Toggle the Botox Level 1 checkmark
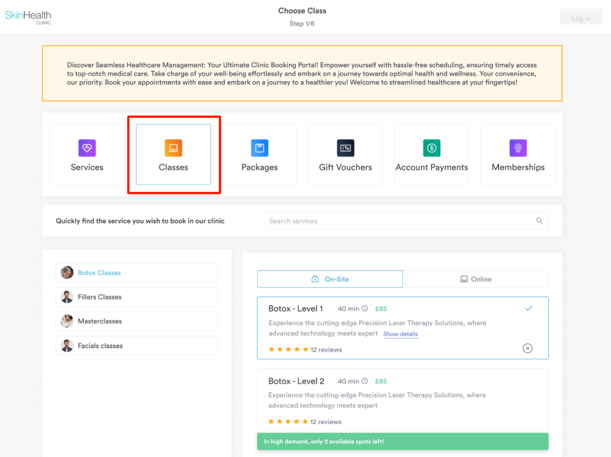The height and width of the screenshot is (457, 611). pos(528,309)
